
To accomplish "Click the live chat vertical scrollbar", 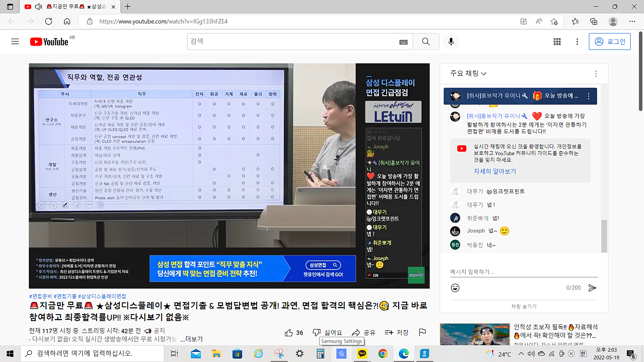I will 604,235.
